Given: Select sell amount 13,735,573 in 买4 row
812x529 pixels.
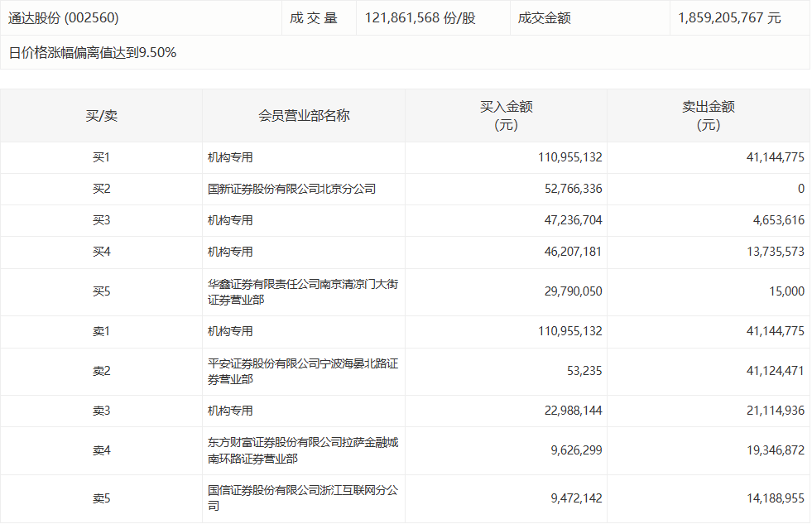Looking at the screenshot, I should [x=769, y=252].
